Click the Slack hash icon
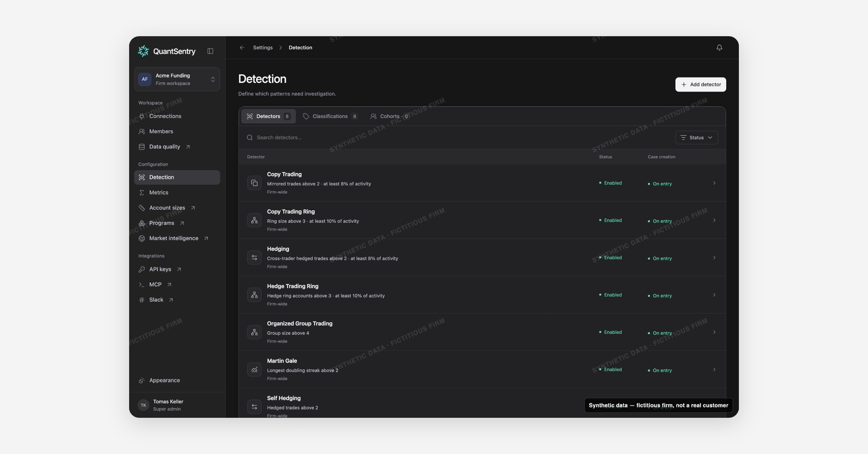This screenshot has height=454, width=868. point(142,300)
